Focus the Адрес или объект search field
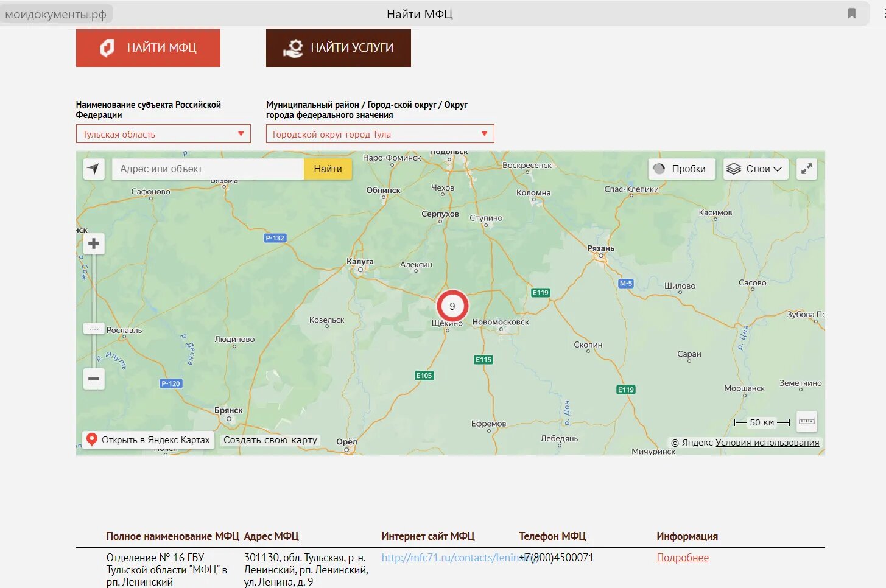Viewport: 886px width, 588px height. [208, 169]
